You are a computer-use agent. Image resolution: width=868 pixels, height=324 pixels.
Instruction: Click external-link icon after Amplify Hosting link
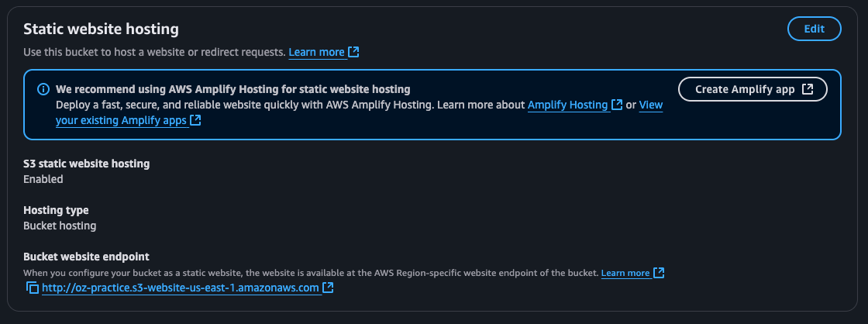tap(617, 105)
